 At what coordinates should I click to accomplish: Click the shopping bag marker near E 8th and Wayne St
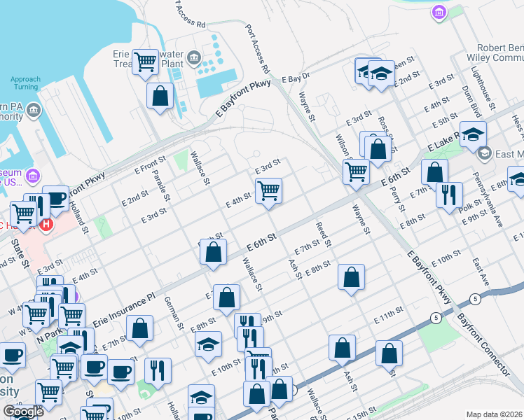pyautogui.click(x=351, y=278)
